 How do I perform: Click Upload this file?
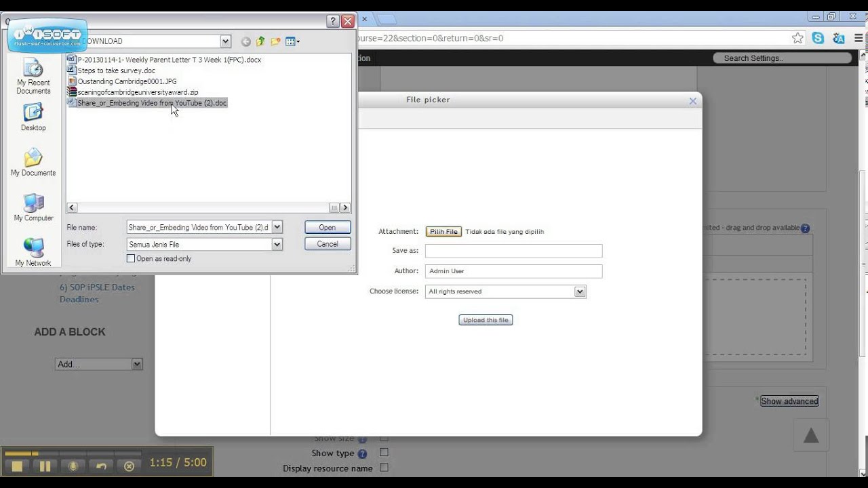pyautogui.click(x=486, y=320)
